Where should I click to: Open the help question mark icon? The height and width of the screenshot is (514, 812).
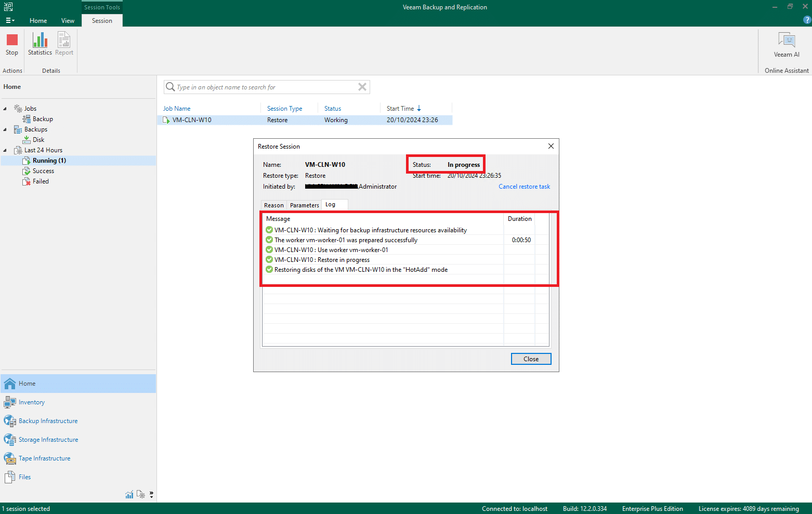pos(807,20)
